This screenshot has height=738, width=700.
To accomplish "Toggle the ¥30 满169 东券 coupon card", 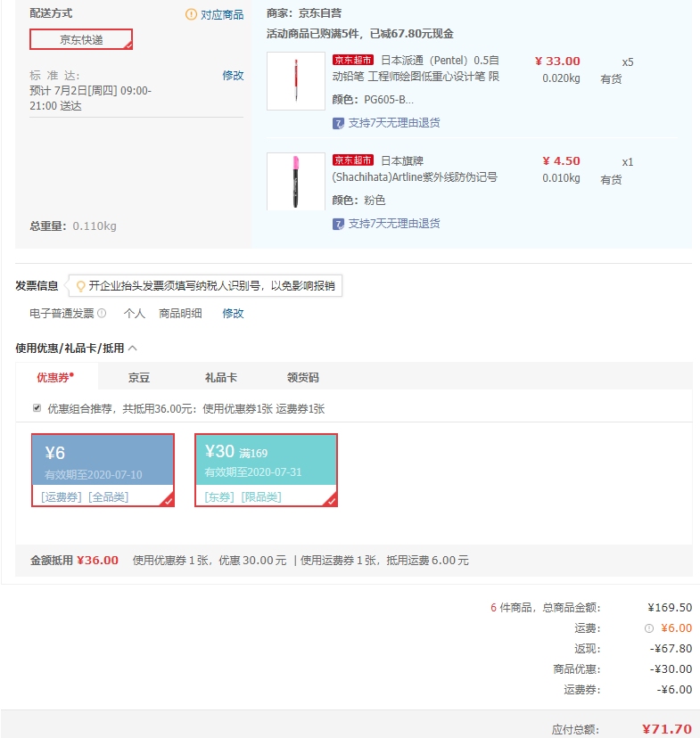I will (266, 471).
